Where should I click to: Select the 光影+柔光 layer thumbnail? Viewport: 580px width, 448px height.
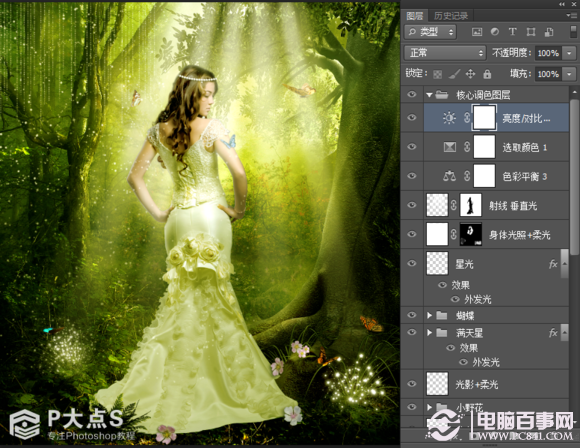click(437, 384)
